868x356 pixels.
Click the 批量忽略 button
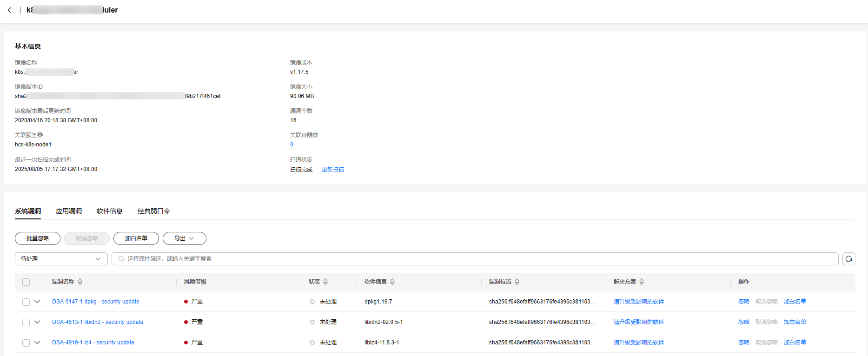tap(38, 238)
